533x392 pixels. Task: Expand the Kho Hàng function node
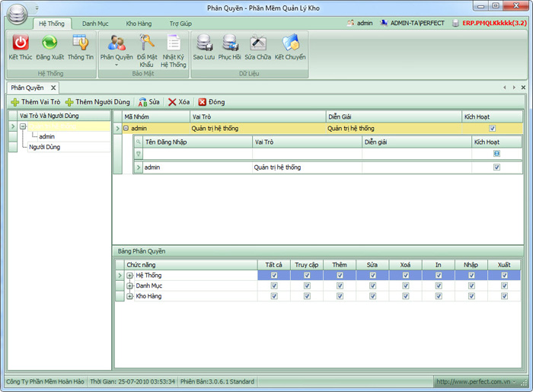click(x=130, y=296)
